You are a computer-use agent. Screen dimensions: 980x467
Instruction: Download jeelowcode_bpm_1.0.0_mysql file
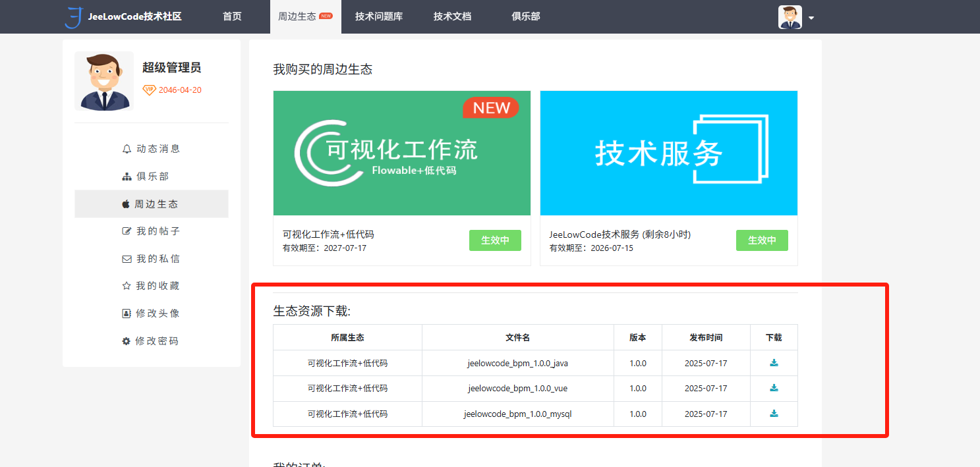774,414
